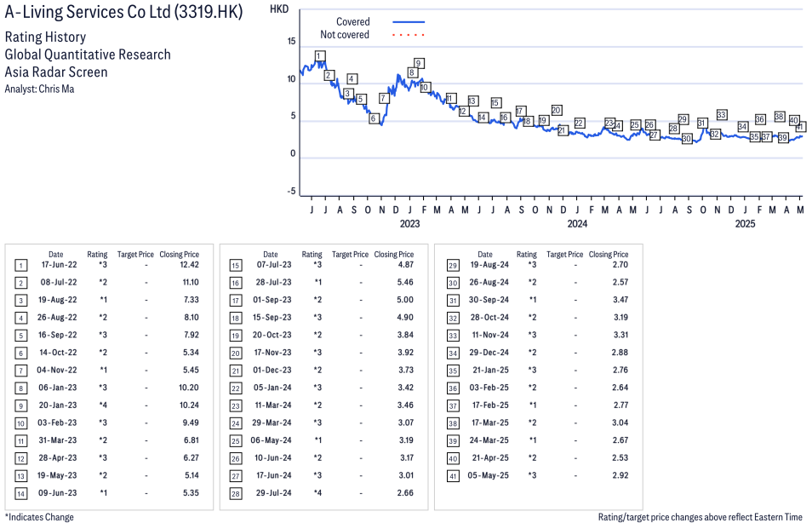Click the date 29-Jul-24 in table
812x523 pixels.
pos(273,492)
